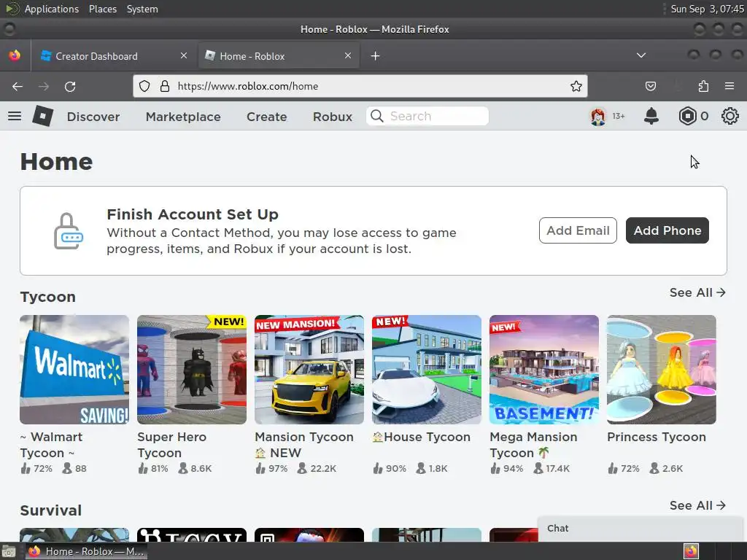Click the Princess Tycoon title

tap(657, 437)
